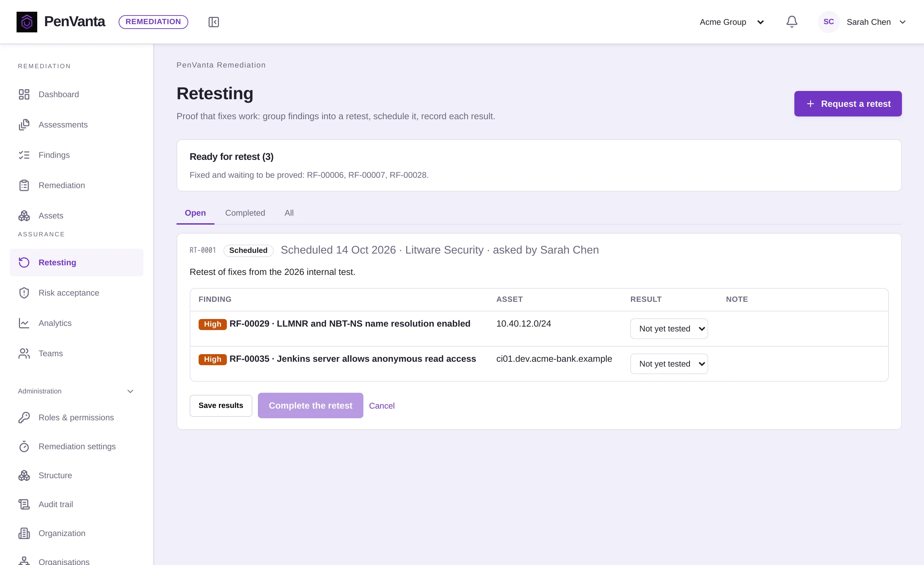Switch to the Open tab
The width and height of the screenshot is (924, 565).
click(195, 213)
